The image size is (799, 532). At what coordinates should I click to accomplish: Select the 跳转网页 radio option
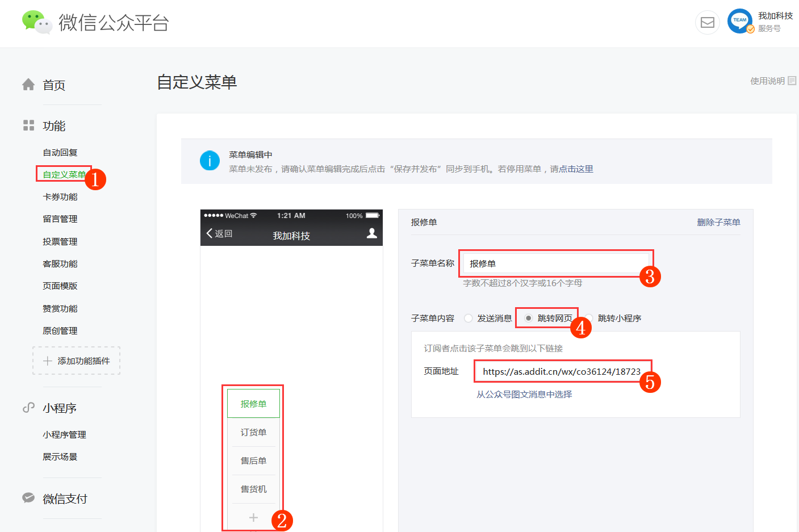tap(529, 319)
